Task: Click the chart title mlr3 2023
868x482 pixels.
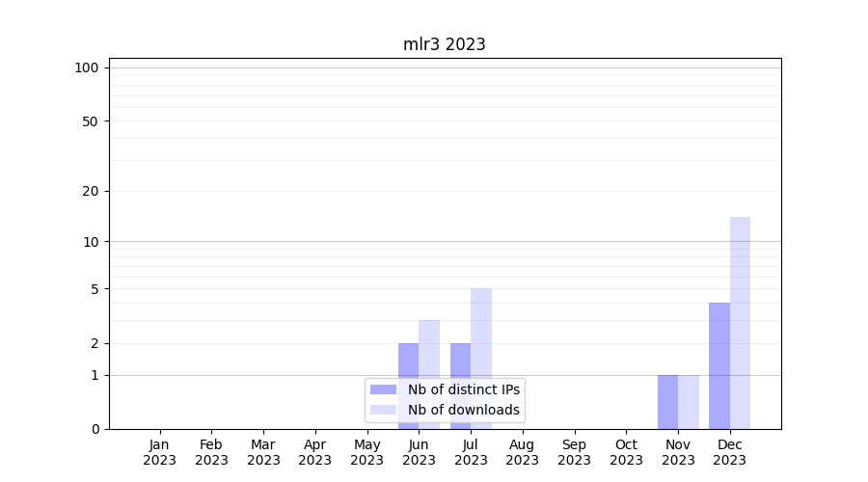Action: click(x=444, y=44)
